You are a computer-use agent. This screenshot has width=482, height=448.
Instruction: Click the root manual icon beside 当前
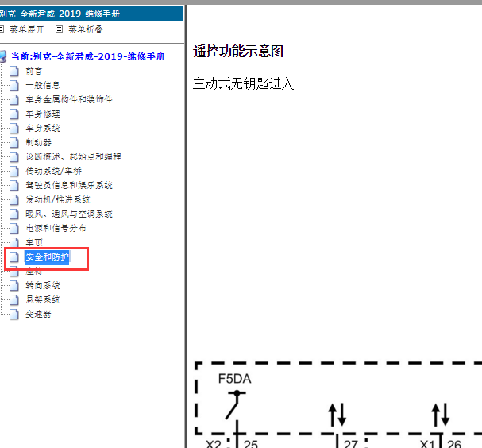(x=3, y=56)
